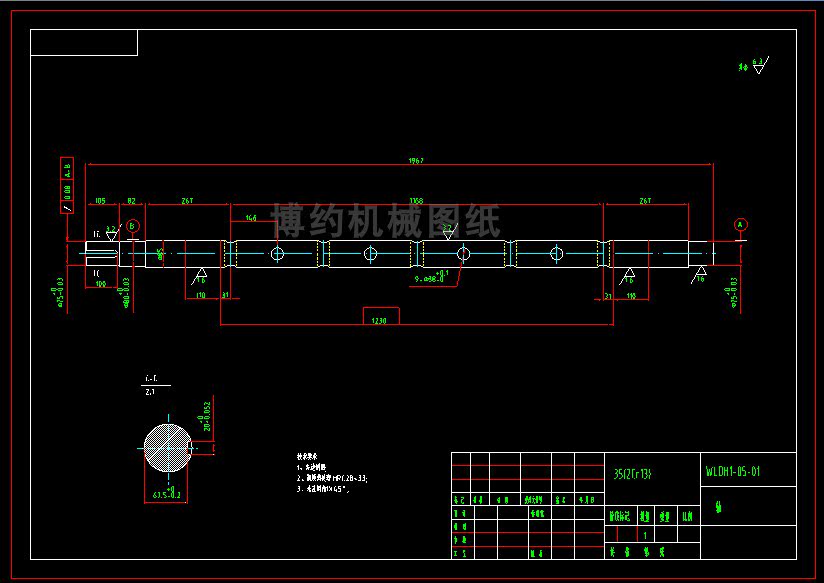Image resolution: width=824 pixels, height=583 pixels.
Task: Select the 100 keyway length dimension
Action: click(101, 284)
